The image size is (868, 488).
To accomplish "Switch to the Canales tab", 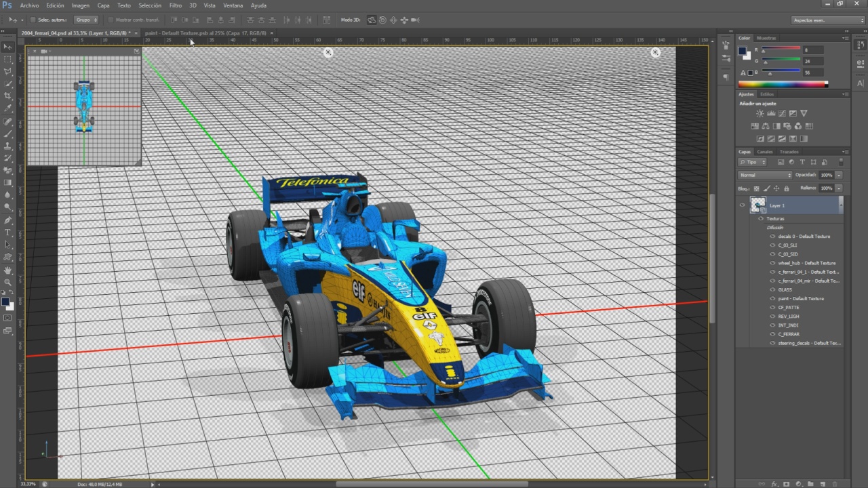I will pyautogui.click(x=765, y=152).
